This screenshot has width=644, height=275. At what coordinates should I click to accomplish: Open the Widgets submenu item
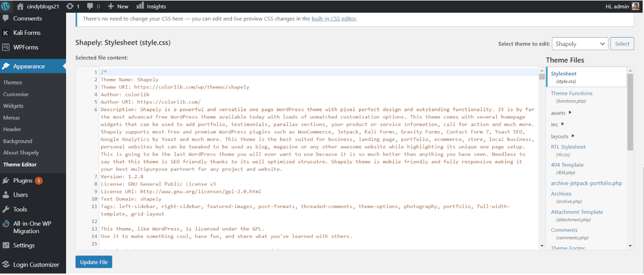13,106
